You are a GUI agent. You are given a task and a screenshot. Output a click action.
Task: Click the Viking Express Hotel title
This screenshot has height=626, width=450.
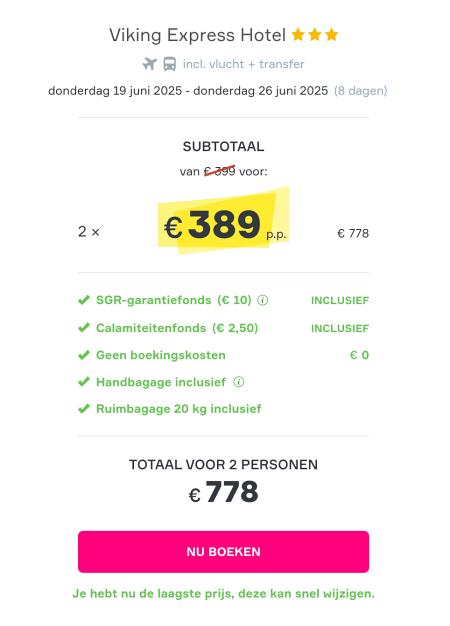(x=198, y=35)
